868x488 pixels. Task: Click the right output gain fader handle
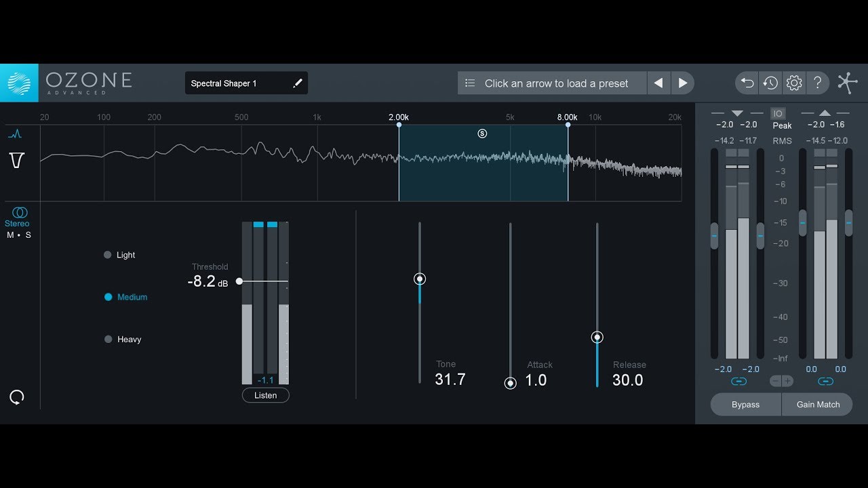click(x=848, y=222)
